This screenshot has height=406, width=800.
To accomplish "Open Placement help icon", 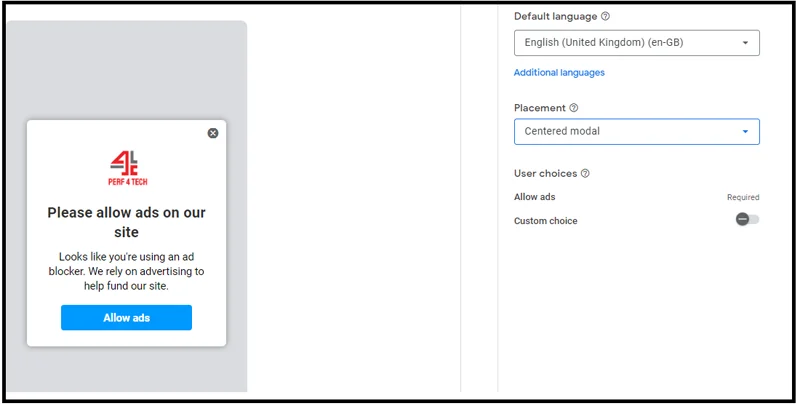I will 573,108.
